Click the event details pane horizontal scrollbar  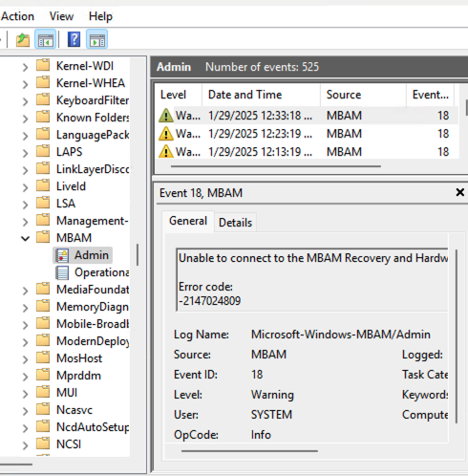pyautogui.click(x=249, y=451)
